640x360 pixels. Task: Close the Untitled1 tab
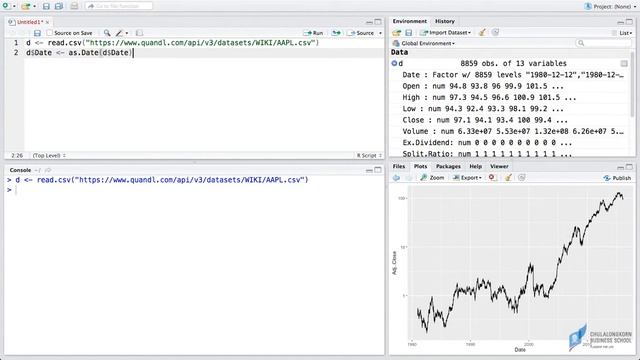point(47,22)
